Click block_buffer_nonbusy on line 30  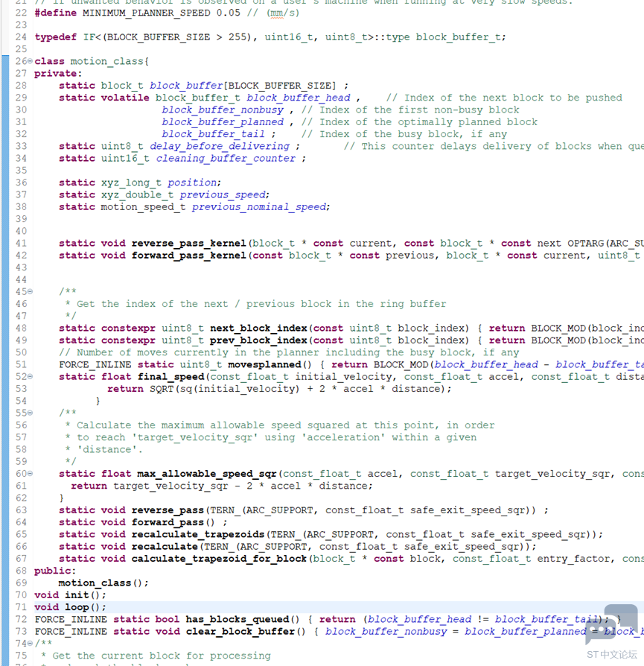[223, 110]
